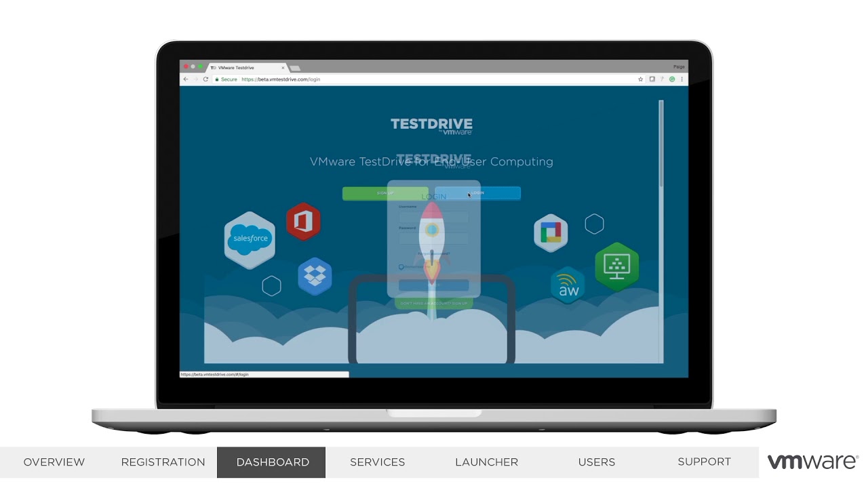This screenshot has height=488, width=868.
Task: Click the page's vertical scrollbar
Action: pos(661,144)
